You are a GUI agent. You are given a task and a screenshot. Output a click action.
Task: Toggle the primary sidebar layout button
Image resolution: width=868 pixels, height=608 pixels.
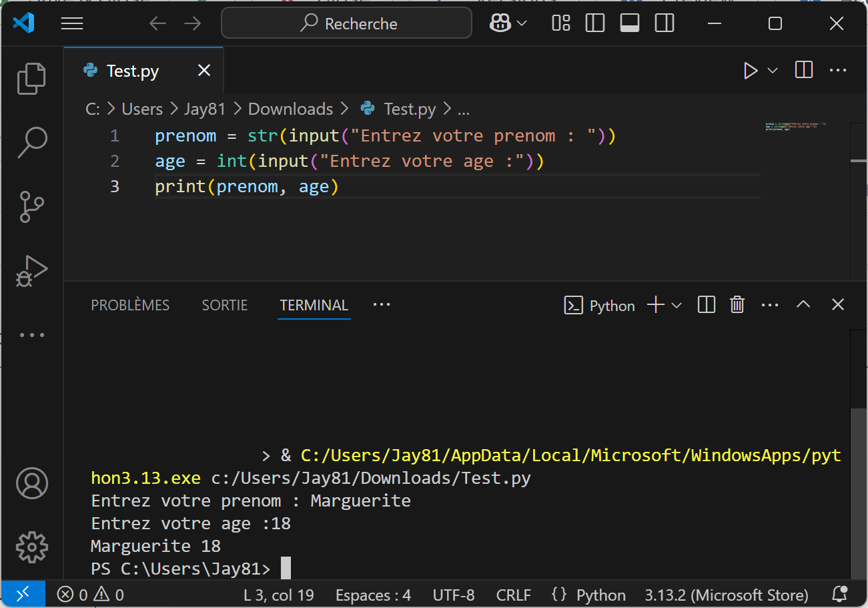pyautogui.click(x=594, y=23)
